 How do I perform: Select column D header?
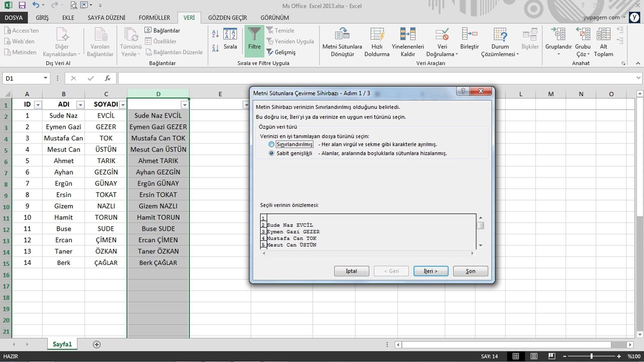click(158, 94)
